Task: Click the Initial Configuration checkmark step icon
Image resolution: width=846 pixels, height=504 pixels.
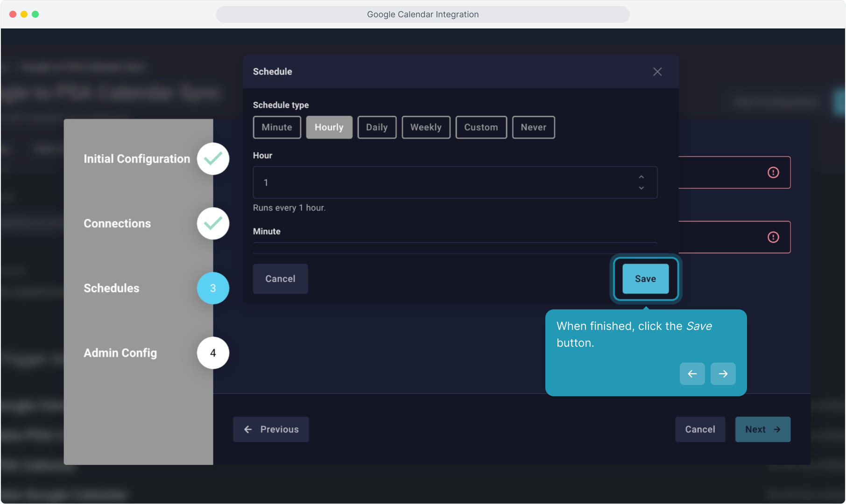Action: click(213, 159)
